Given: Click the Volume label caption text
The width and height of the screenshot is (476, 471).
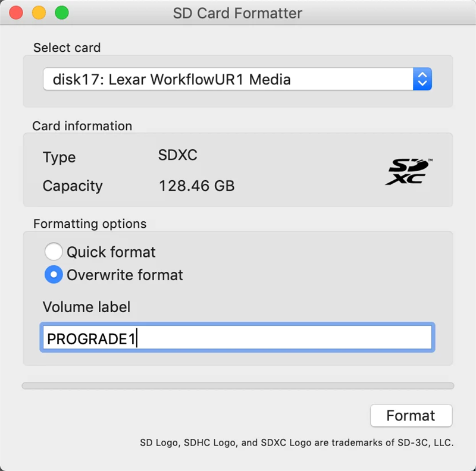Looking at the screenshot, I should (86, 307).
